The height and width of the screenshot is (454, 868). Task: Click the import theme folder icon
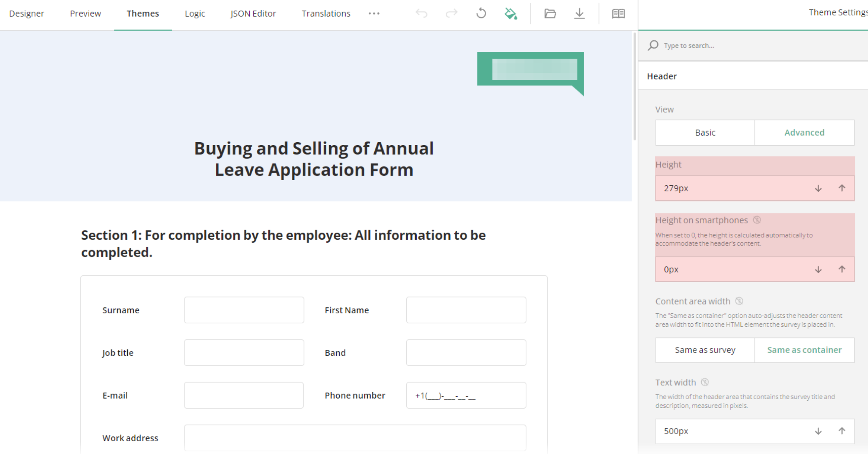(x=550, y=14)
